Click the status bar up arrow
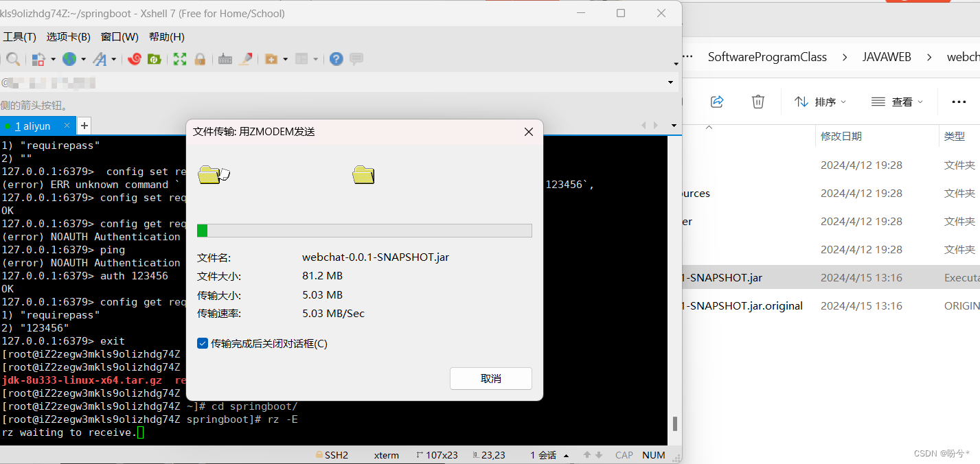 pyautogui.click(x=587, y=455)
